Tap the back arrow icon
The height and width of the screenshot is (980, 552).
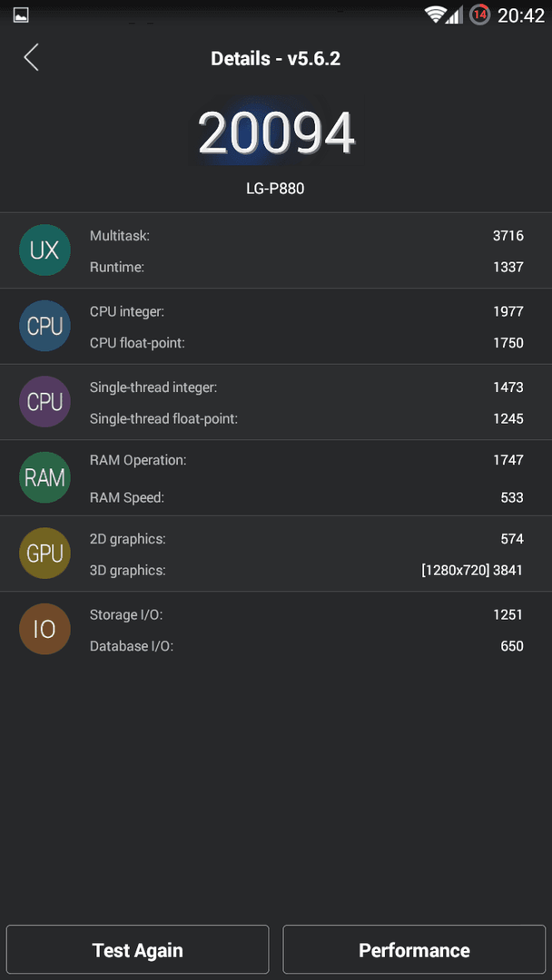[x=31, y=57]
